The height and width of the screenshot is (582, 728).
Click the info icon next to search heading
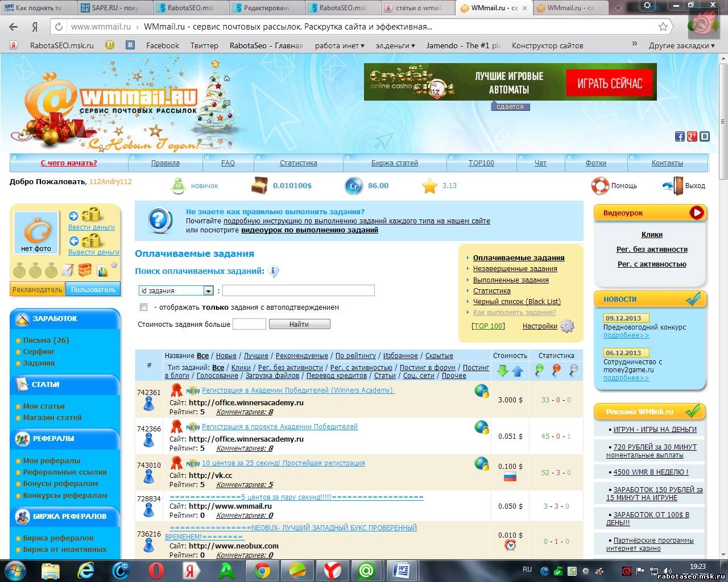pos(274,272)
